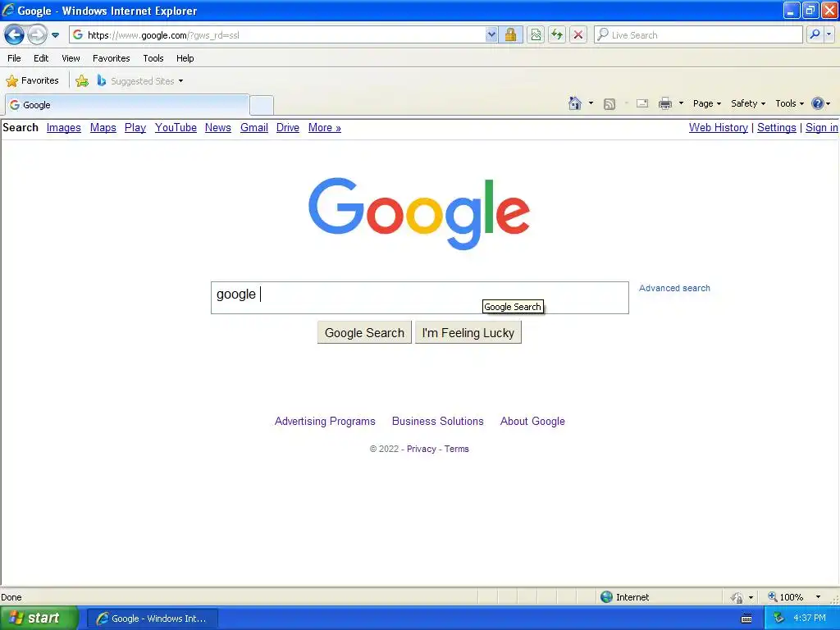Open the Suggested Sites dropdown

[140, 81]
